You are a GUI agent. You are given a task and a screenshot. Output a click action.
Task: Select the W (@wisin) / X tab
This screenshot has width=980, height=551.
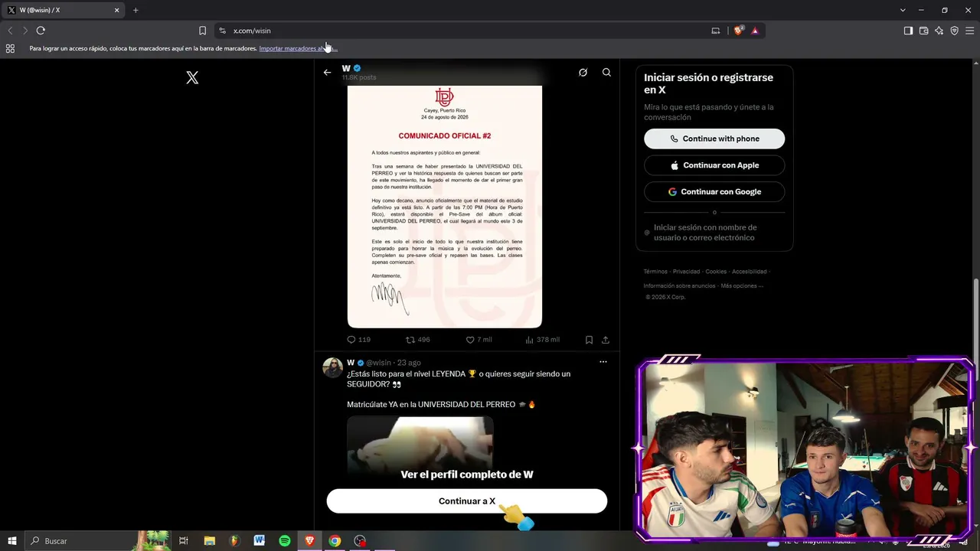(64, 10)
